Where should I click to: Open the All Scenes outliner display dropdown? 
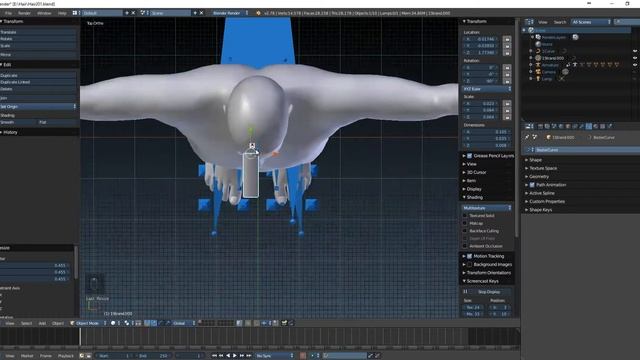(x=591, y=22)
